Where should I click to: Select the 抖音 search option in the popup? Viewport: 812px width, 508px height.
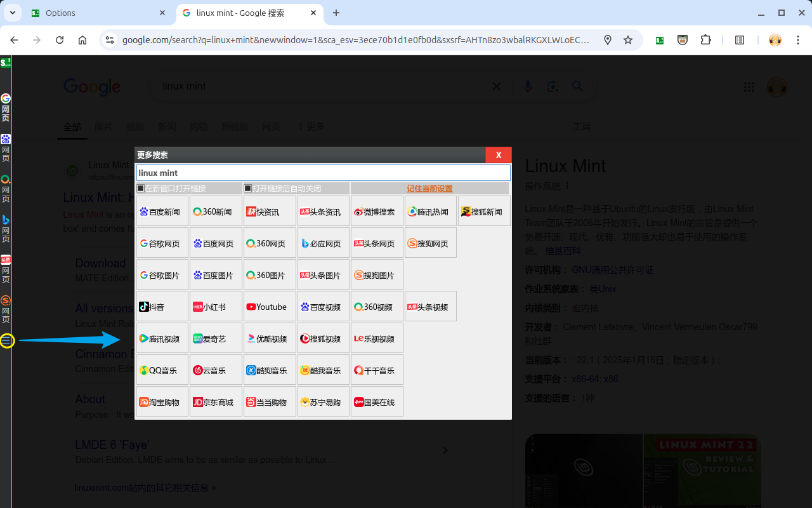coord(162,306)
